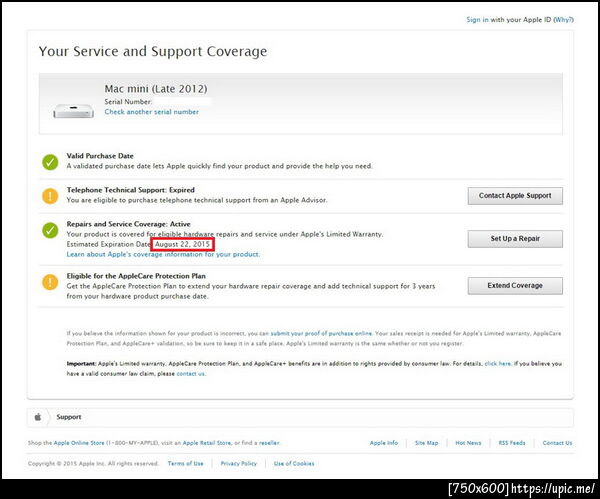Open RSS Feeds footer link

tap(512, 443)
